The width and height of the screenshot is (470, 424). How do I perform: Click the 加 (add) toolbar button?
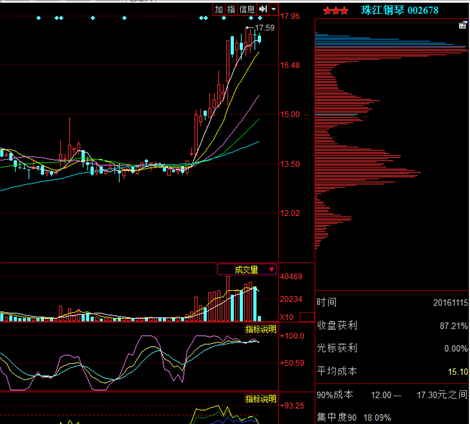click(219, 9)
